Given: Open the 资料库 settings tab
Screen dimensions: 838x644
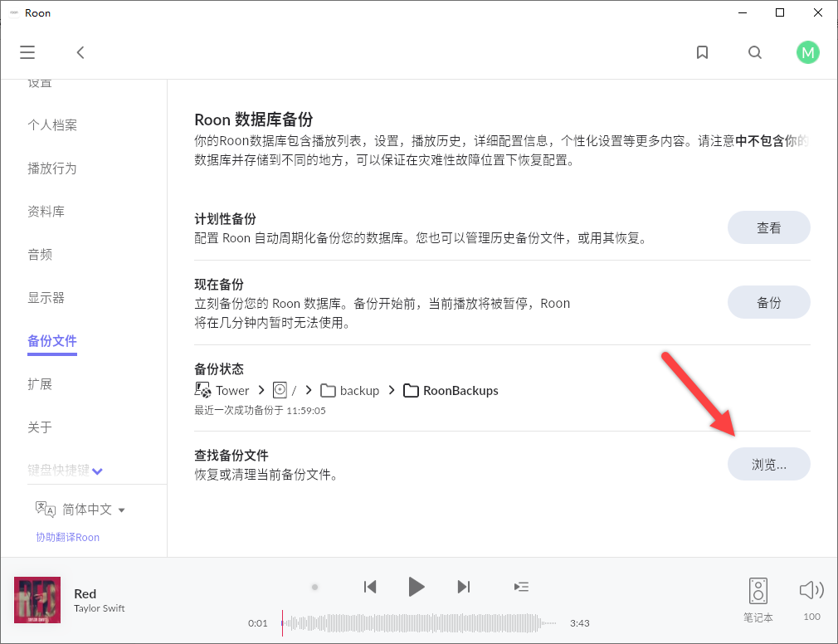Looking at the screenshot, I should point(46,212).
